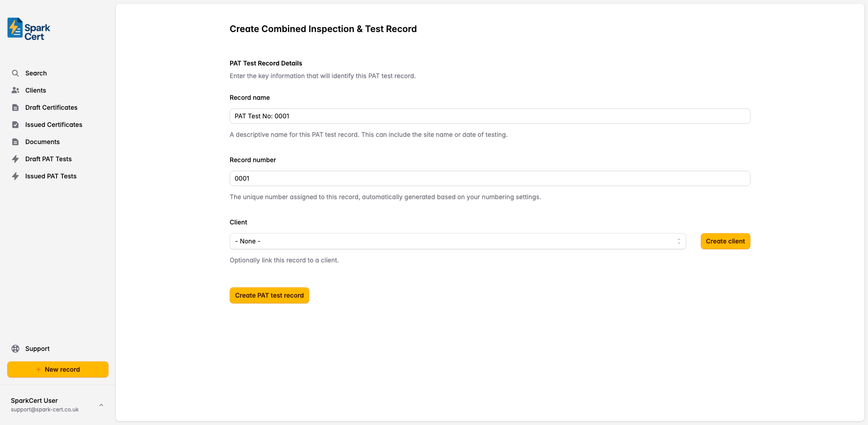The width and height of the screenshot is (868, 425).
Task: Click the Draft Certificates document icon
Action: [x=15, y=107]
